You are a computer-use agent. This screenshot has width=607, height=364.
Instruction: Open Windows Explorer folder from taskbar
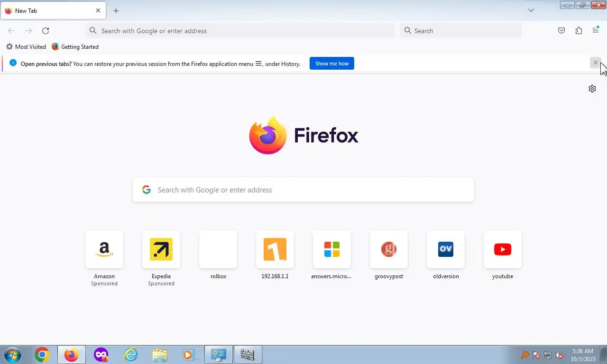coord(160,355)
